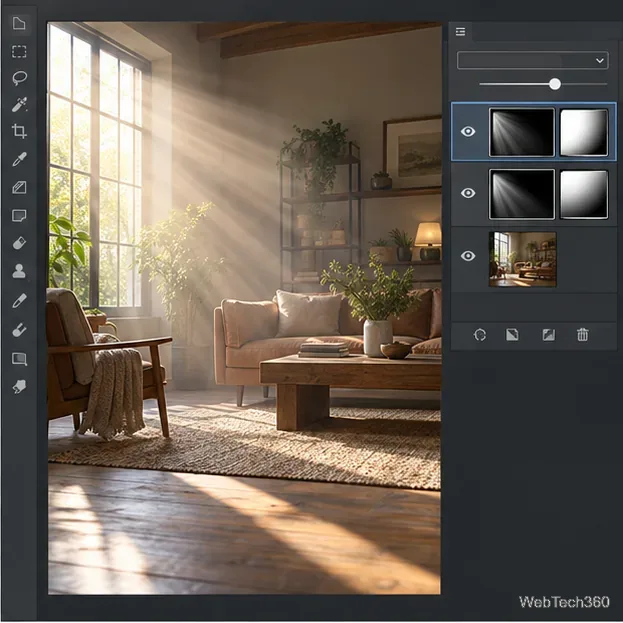Screen dimensions: 623x623
Task: Select the Crop tool
Action: click(x=19, y=131)
